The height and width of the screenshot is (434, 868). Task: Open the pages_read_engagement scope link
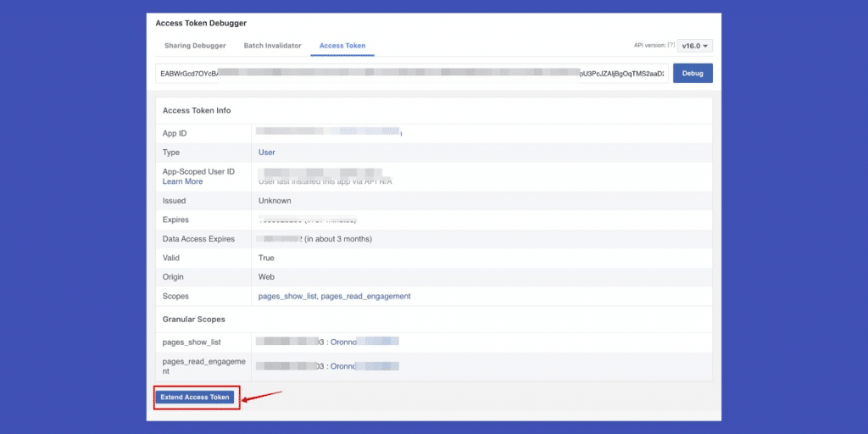tap(366, 296)
